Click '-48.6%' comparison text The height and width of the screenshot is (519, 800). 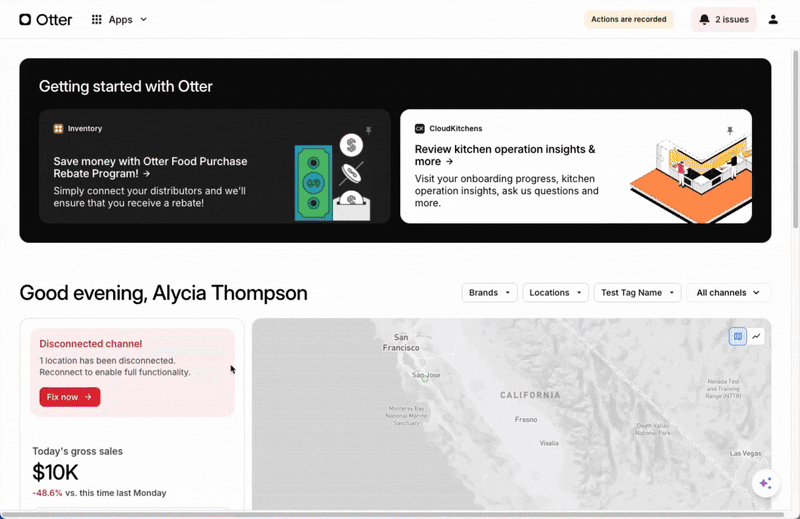point(47,493)
